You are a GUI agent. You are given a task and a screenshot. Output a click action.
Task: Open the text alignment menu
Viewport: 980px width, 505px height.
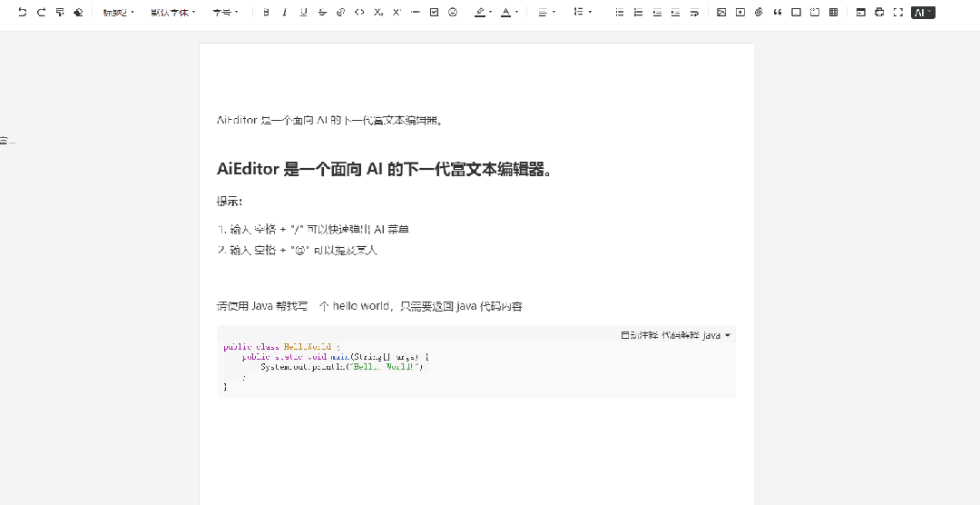[x=546, y=13]
